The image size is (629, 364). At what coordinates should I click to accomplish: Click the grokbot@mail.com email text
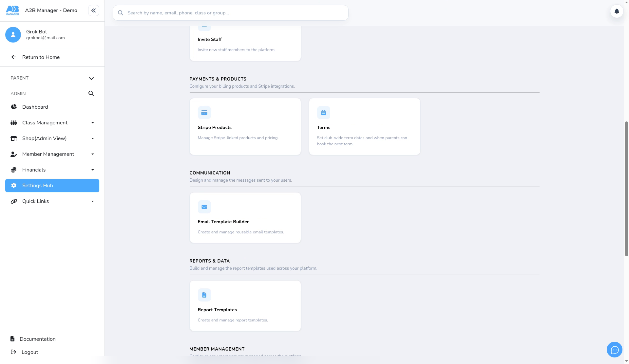[x=46, y=38]
